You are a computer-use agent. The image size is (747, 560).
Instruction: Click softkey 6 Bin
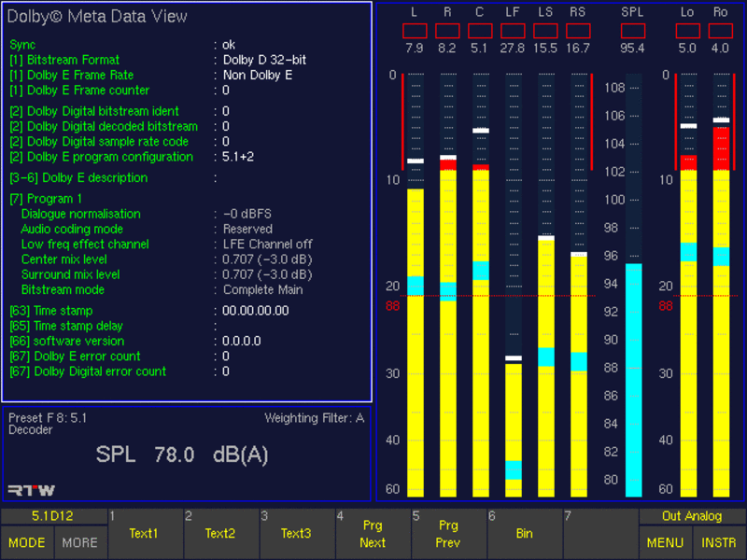pyautogui.click(x=525, y=533)
